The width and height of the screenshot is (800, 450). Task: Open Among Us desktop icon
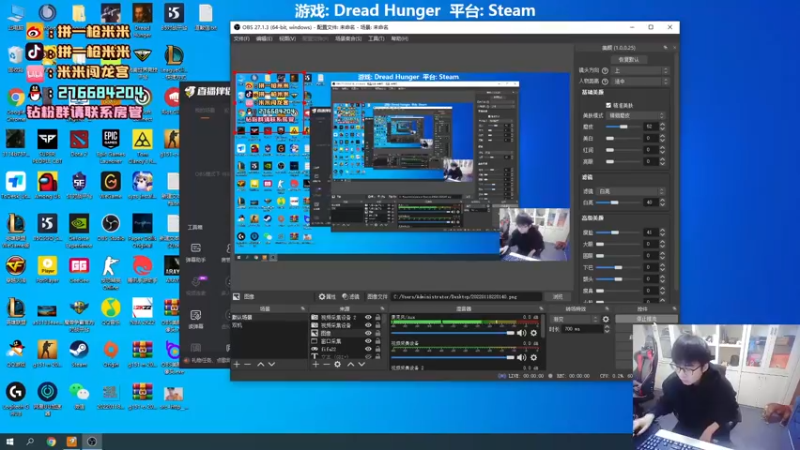pos(47,185)
